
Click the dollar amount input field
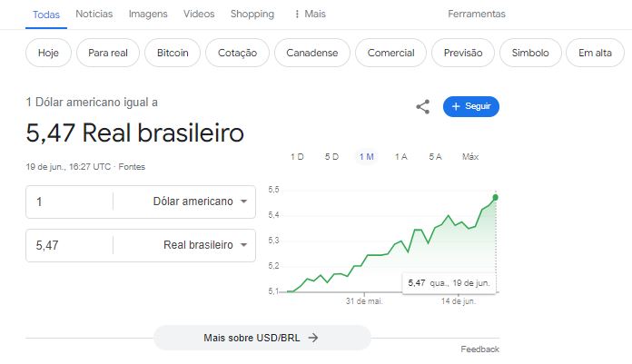pos(69,202)
